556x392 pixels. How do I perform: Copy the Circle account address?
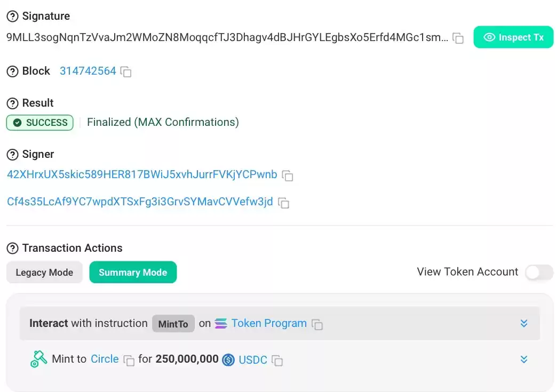coord(129,360)
